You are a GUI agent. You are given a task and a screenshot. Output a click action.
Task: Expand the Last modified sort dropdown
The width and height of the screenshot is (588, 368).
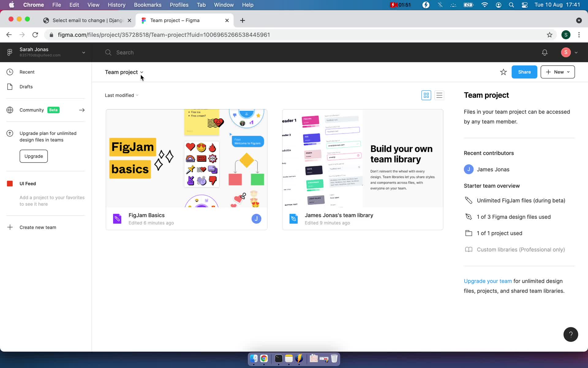coord(122,95)
